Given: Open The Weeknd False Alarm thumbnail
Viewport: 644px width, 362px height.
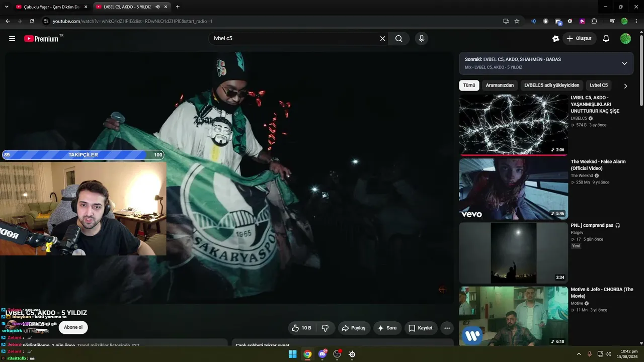Looking at the screenshot, I should 513,189.
